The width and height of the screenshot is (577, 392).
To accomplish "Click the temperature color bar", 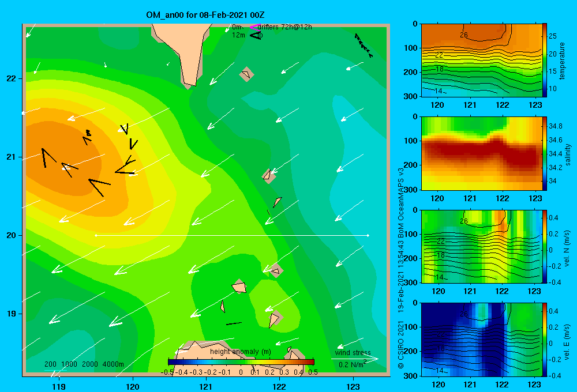I will (x=545, y=61).
